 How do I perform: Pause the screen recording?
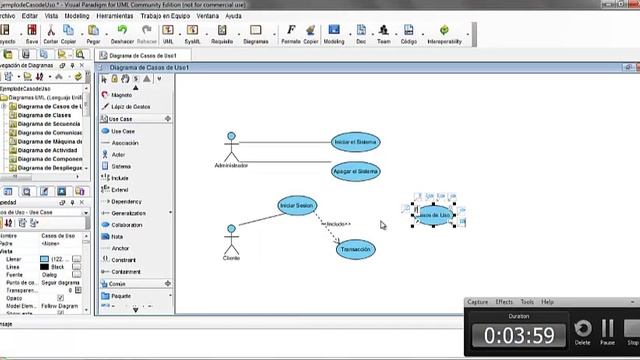tap(607, 332)
